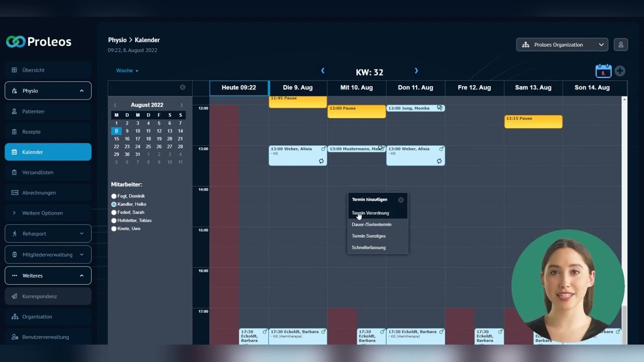This screenshot has width=644, height=362.
Task: Open the Proloes Organization dropdown
Action: (562, 45)
